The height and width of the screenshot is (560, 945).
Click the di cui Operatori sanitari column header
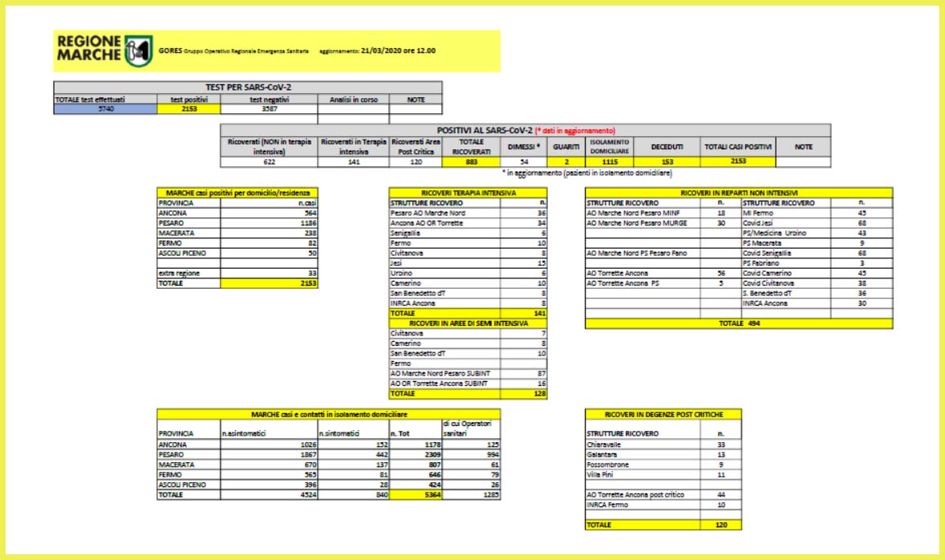470,428
